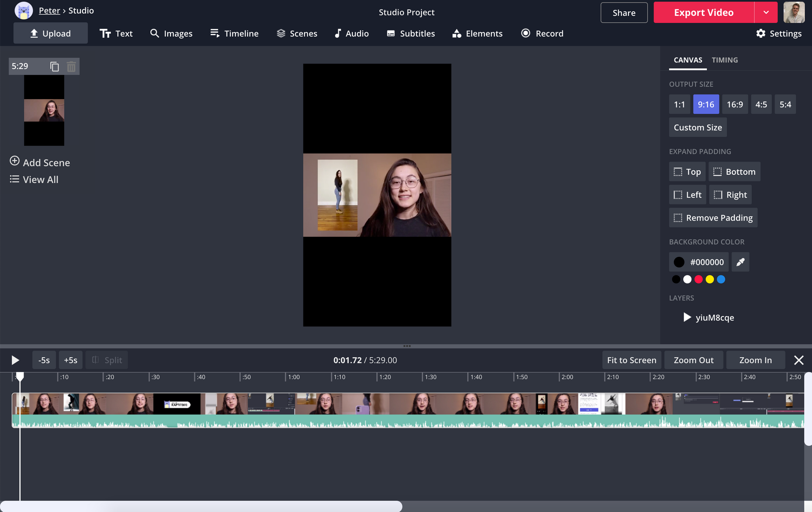Select the 1:1 output size
Viewport: 812px width, 512px height.
pos(679,104)
